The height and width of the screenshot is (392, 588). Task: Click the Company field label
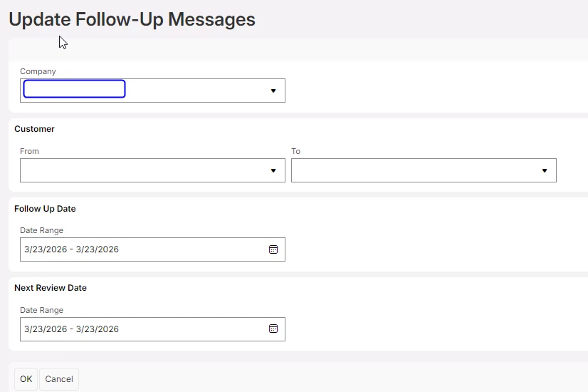tap(38, 71)
